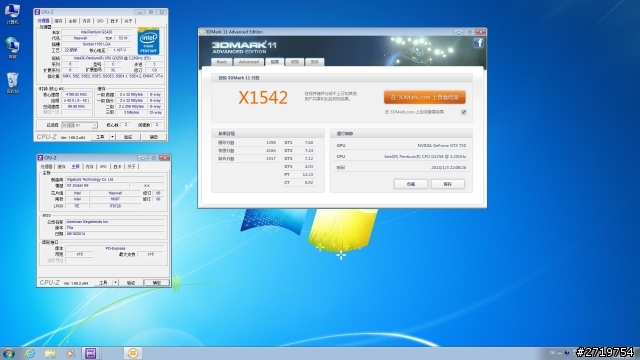Click Validate button in upper CPU-Z window

pos(128,137)
